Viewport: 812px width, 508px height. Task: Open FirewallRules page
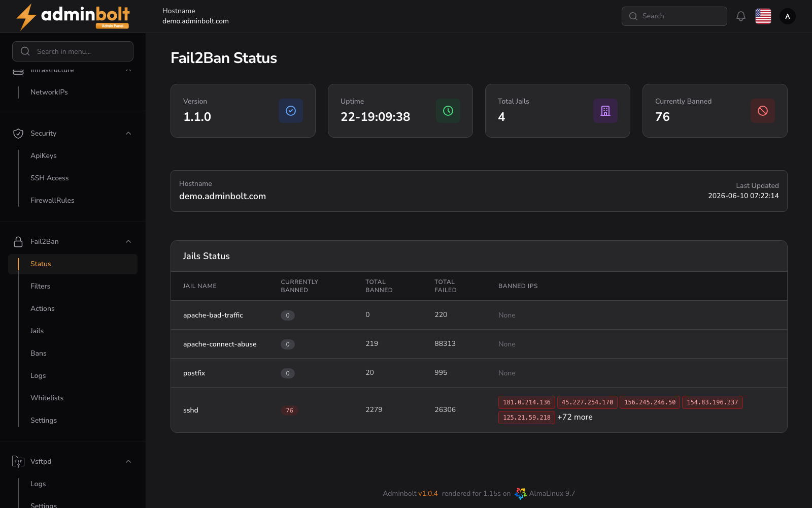click(x=52, y=200)
